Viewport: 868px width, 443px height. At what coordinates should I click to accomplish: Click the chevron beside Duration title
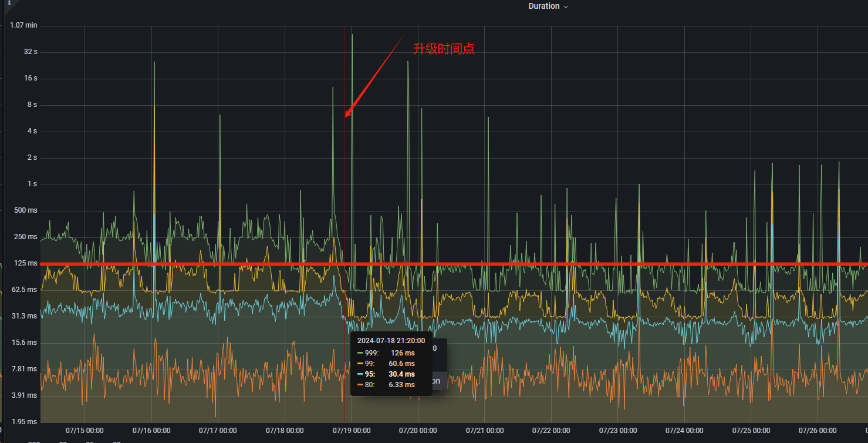(x=566, y=7)
